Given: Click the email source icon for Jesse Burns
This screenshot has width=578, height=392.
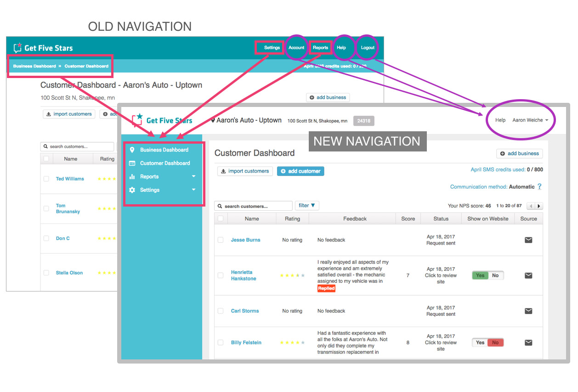Looking at the screenshot, I should pos(528,240).
